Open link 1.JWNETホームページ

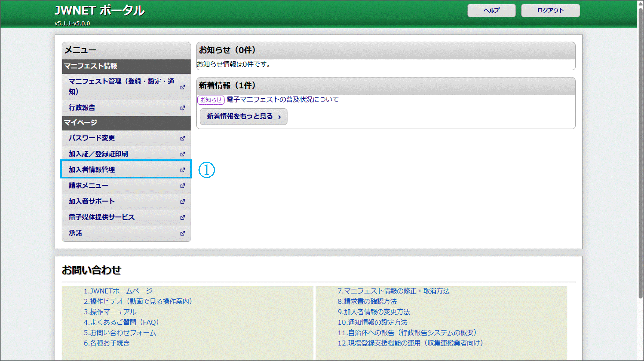pos(118,291)
